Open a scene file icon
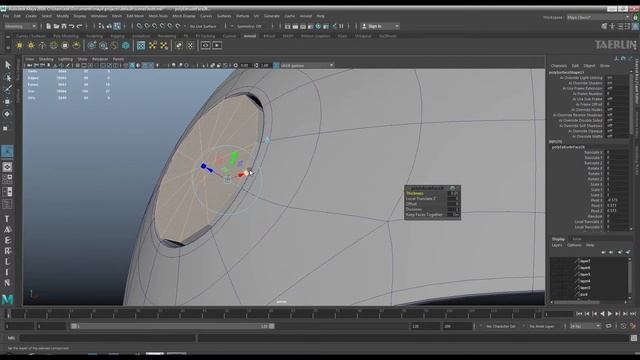The height and width of the screenshot is (360, 640). (56, 26)
